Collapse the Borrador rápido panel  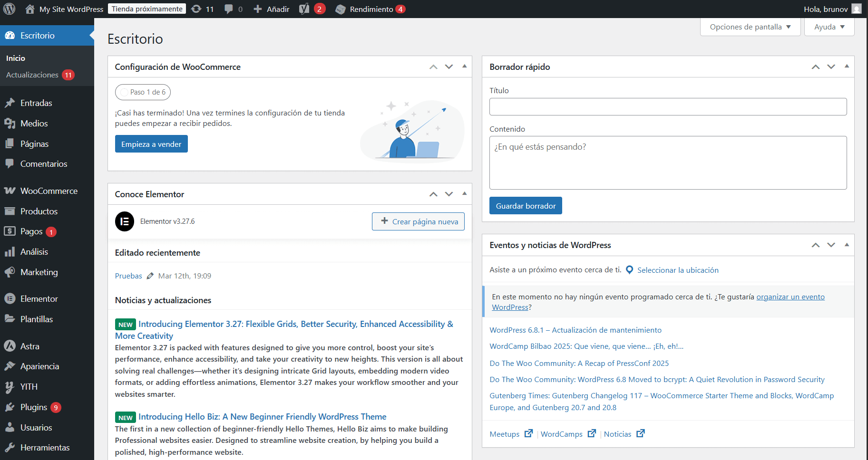(x=847, y=67)
